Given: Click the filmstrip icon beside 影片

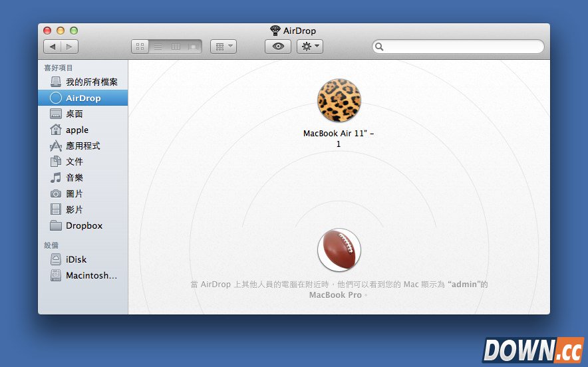Looking at the screenshot, I should click(55, 209).
